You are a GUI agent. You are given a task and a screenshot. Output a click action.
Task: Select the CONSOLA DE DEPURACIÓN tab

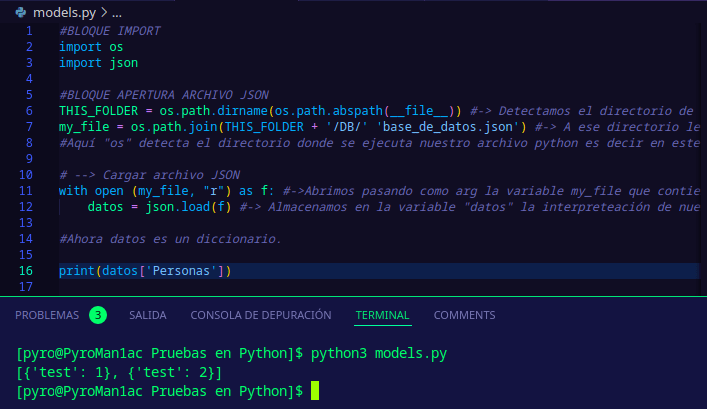click(260, 315)
